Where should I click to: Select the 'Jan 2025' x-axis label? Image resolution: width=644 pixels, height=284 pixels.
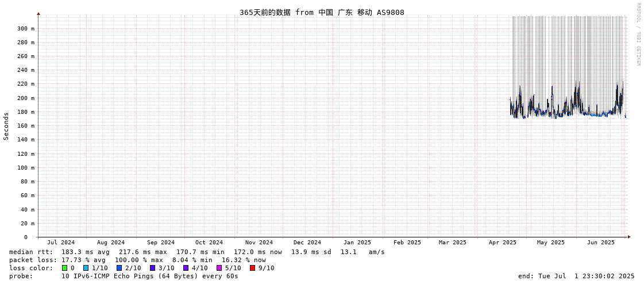357,243
